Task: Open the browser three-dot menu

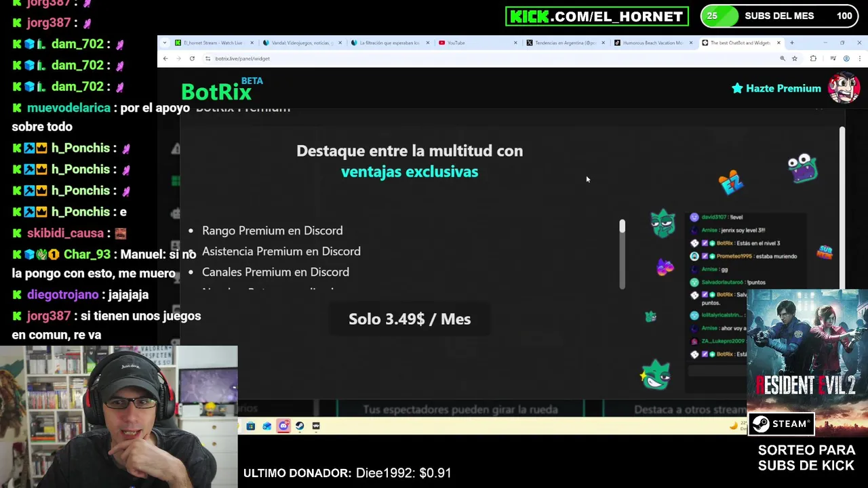Action: [860, 58]
